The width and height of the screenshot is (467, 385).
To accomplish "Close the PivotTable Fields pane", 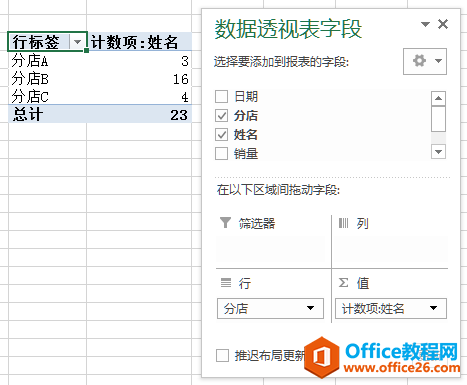I will coord(443,24).
